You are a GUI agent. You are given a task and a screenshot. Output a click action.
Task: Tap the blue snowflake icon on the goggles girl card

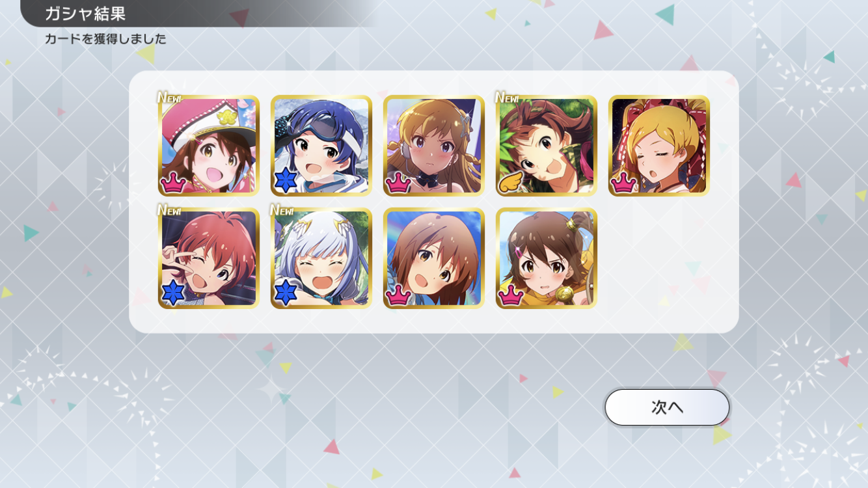tap(286, 181)
